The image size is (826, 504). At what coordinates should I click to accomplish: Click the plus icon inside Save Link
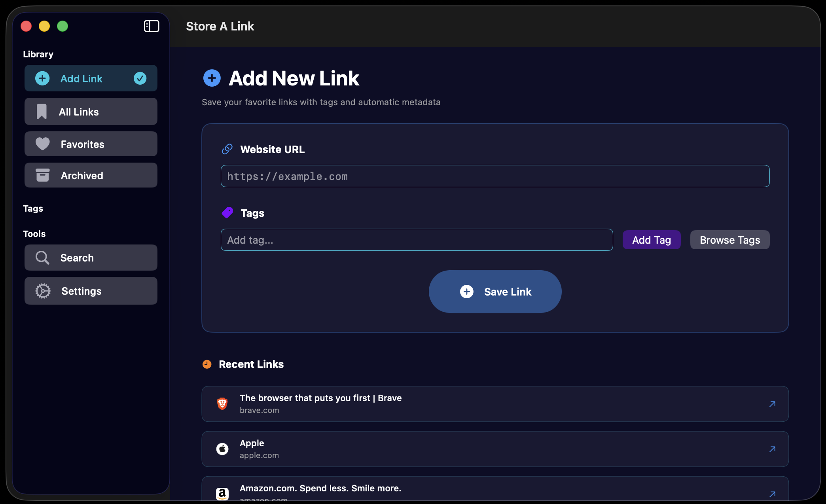(467, 292)
